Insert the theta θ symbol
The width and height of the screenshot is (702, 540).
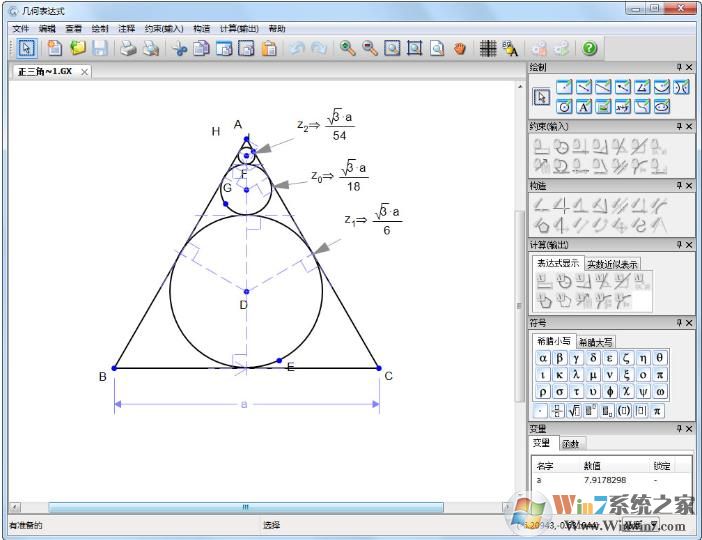[660, 358]
